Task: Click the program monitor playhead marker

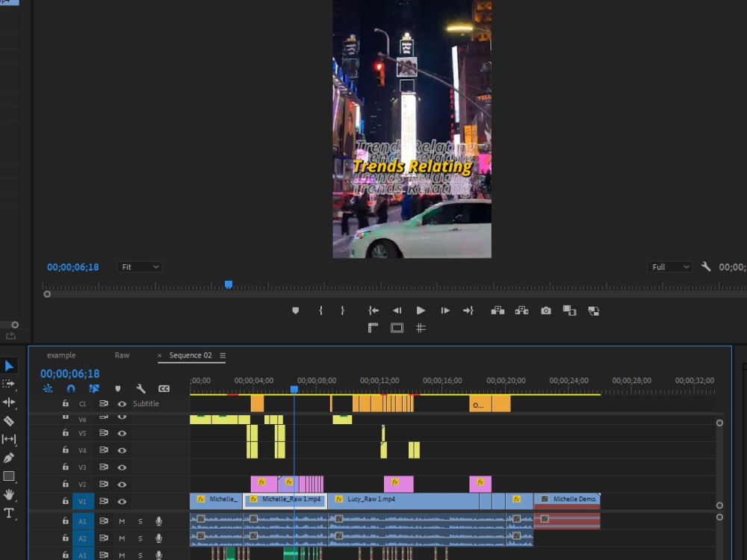Action: [x=229, y=284]
